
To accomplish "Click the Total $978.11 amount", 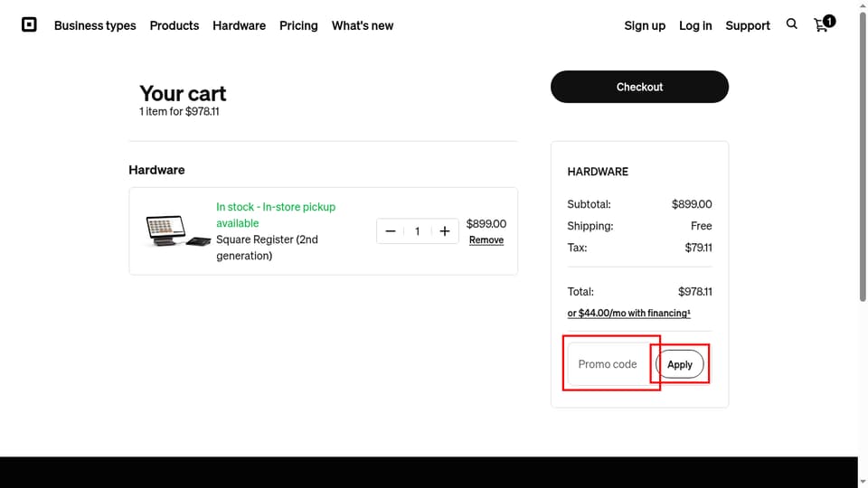I will point(694,292).
